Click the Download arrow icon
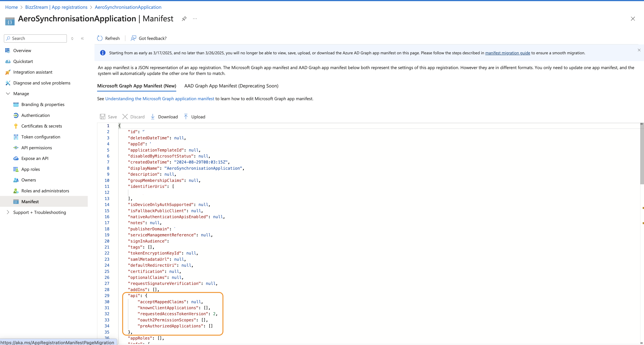This screenshot has height=345, width=644. coord(153,116)
